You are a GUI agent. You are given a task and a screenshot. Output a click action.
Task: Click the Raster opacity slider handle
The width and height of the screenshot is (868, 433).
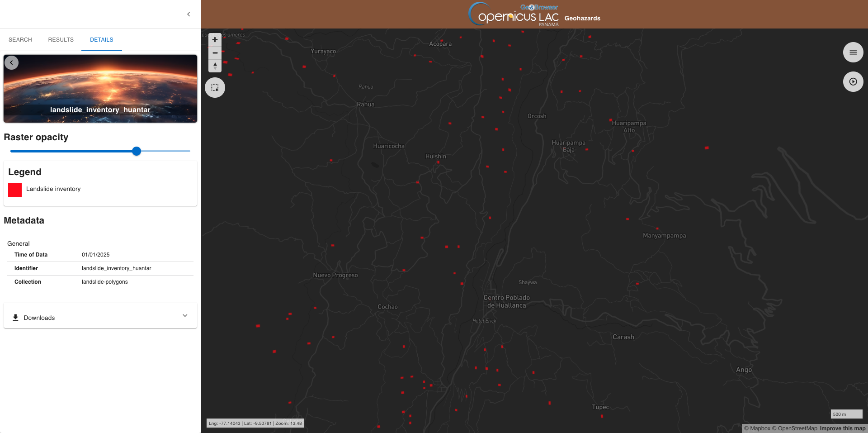tap(137, 151)
